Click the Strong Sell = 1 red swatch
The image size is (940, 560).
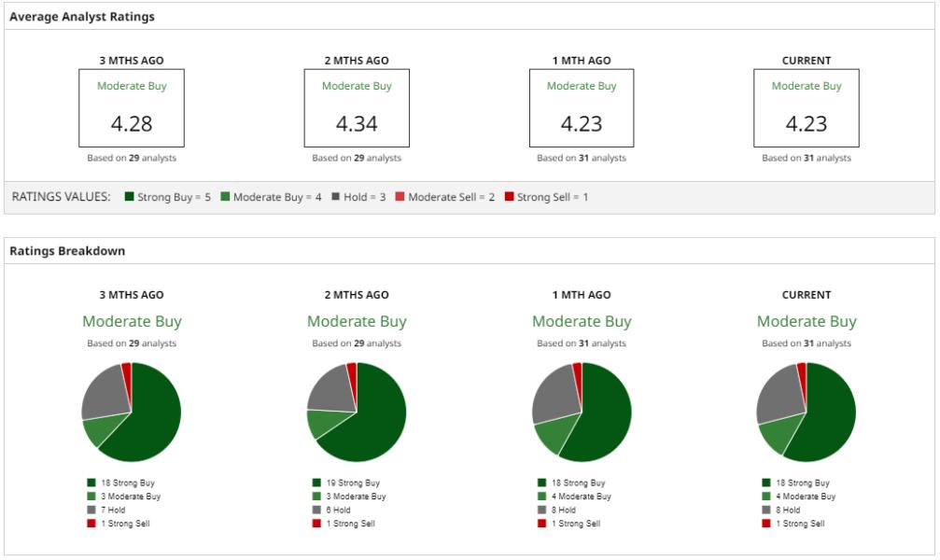click(x=509, y=196)
